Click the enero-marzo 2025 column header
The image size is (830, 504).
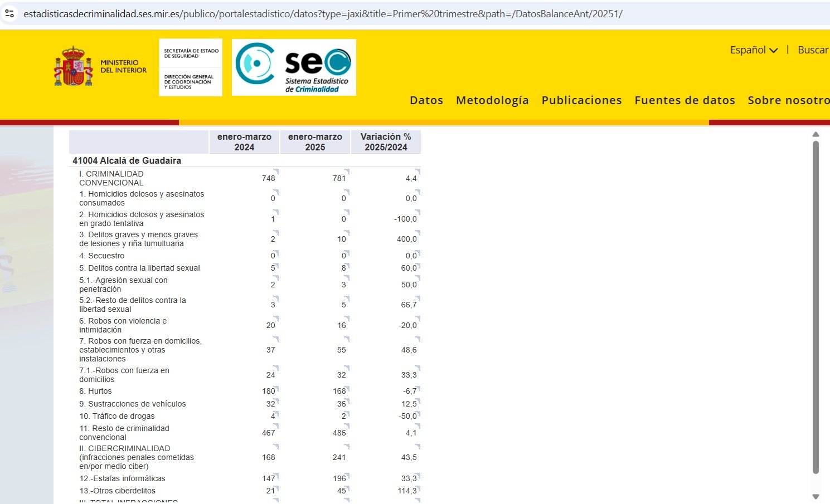pyautogui.click(x=315, y=142)
